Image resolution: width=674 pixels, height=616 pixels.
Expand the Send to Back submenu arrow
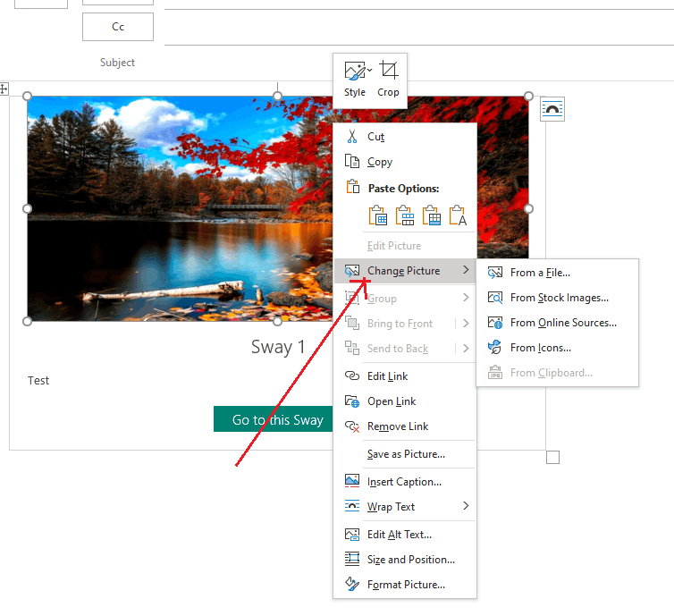click(466, 348)
